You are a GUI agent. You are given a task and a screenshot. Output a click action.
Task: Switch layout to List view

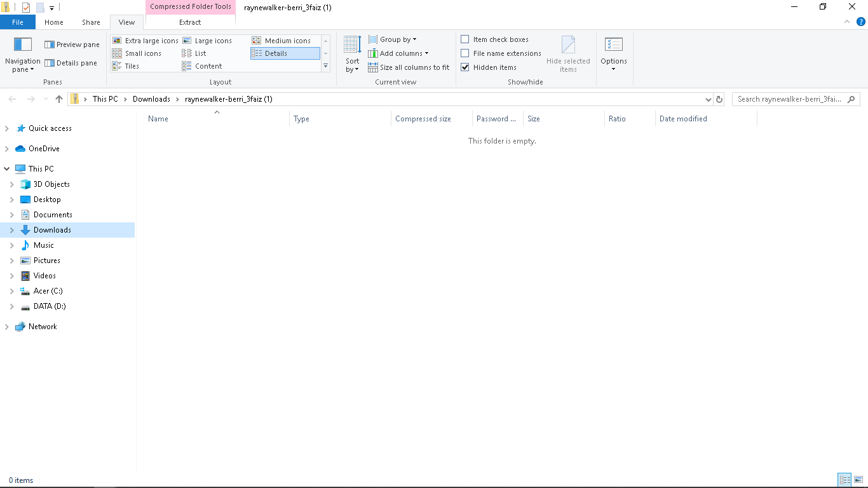click(x=194, y=53)
